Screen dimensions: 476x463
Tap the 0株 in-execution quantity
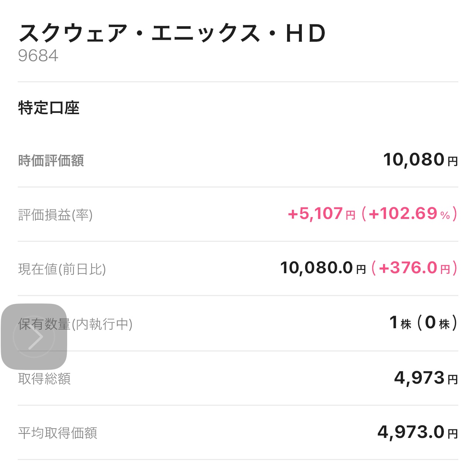(437, 323)
